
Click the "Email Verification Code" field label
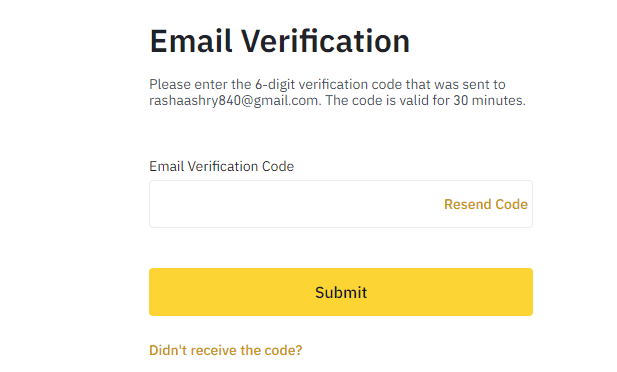click(x=222, y=166)
